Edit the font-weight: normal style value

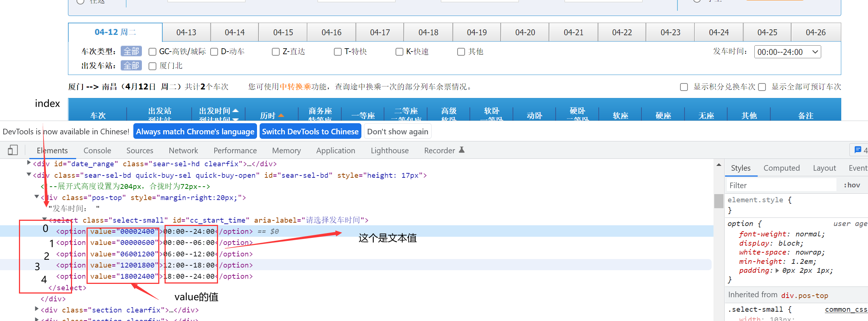pyautogui.click(x=808, y=234)
